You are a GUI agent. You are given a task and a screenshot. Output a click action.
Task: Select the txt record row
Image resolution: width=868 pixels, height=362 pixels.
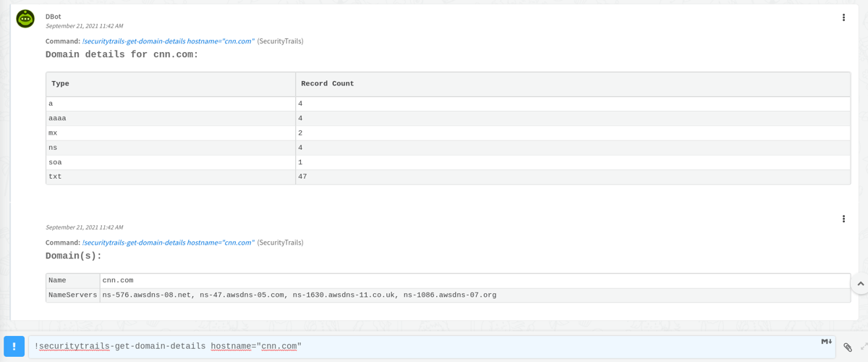click(448, 177)
